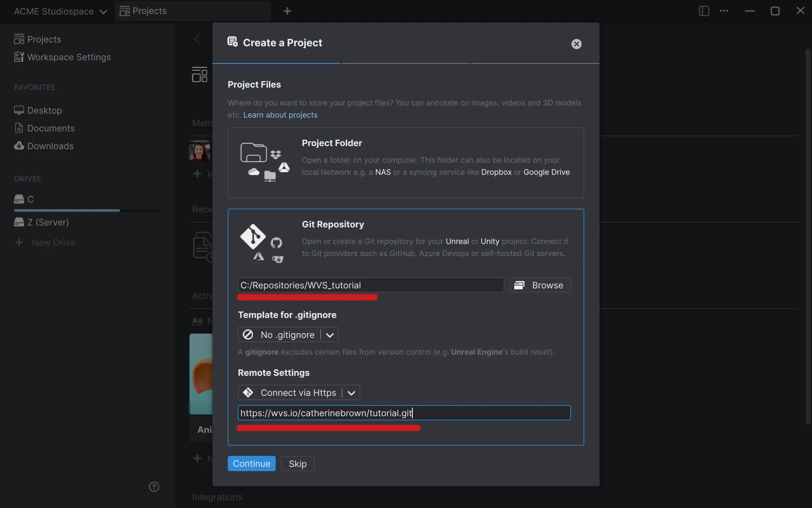
Task: Open a new tab with the plus button
Action: point(288,11)
